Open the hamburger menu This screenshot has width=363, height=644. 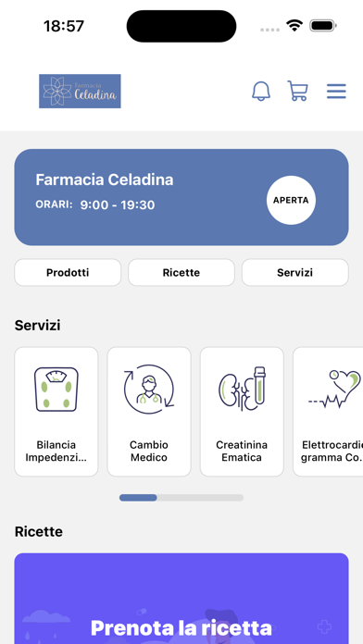point(336,92)
